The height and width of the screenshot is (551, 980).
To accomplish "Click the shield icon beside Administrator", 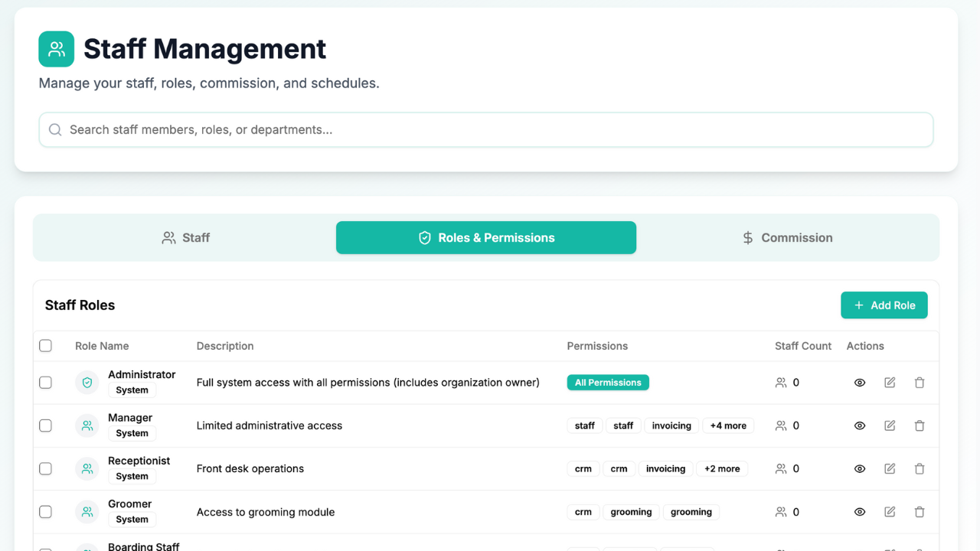I will pos(87,382).
